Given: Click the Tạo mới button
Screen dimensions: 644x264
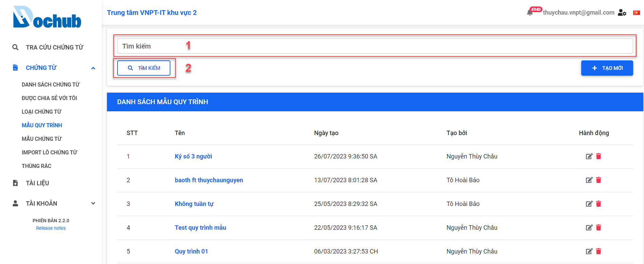Looking at the screenshot, I should 607,68.
